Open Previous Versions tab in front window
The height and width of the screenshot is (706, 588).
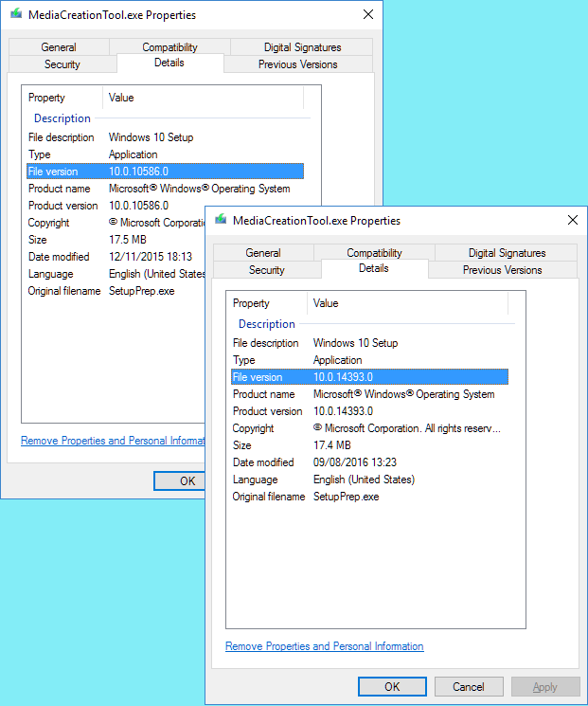502,270
